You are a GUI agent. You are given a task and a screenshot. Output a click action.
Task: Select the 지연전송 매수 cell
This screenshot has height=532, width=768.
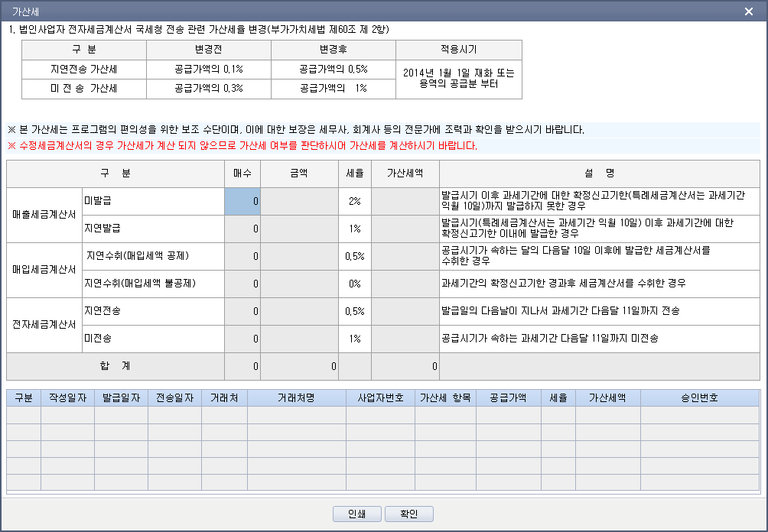[242, 311]
